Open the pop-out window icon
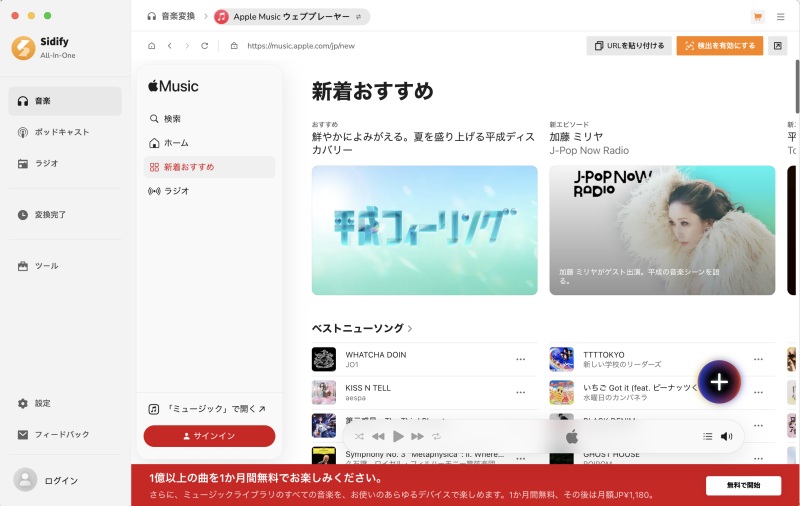 coord(778,46)
